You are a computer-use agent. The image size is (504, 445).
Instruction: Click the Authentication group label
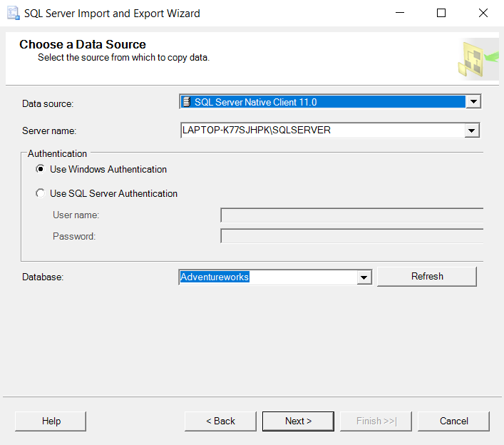(57, 154)
